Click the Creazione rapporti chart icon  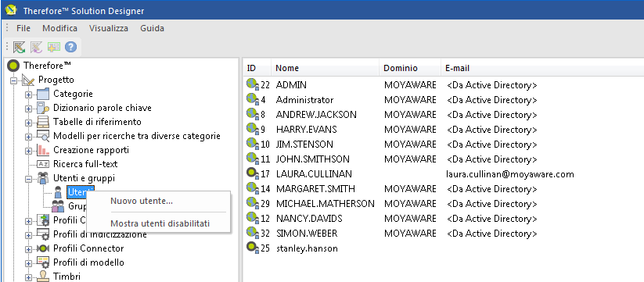click(43, 150)
